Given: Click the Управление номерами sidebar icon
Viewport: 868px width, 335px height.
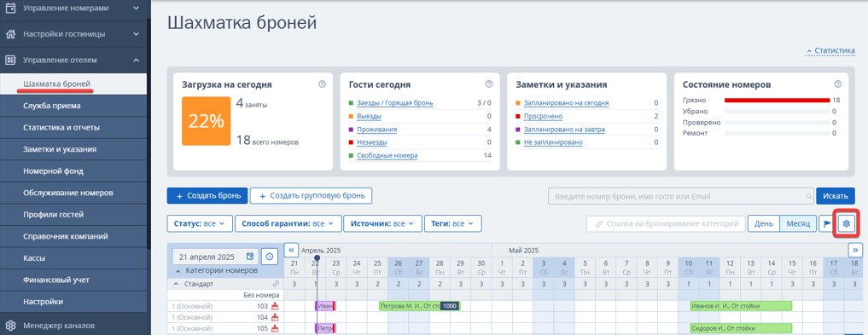Looking at the screenshot, I should [x=10, y=9].
